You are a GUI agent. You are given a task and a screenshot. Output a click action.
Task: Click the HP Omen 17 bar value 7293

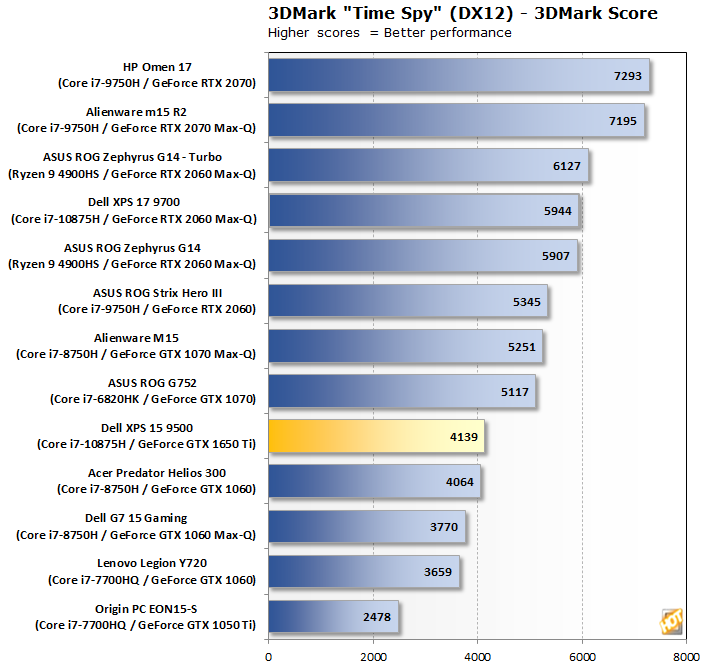point(628,76)
